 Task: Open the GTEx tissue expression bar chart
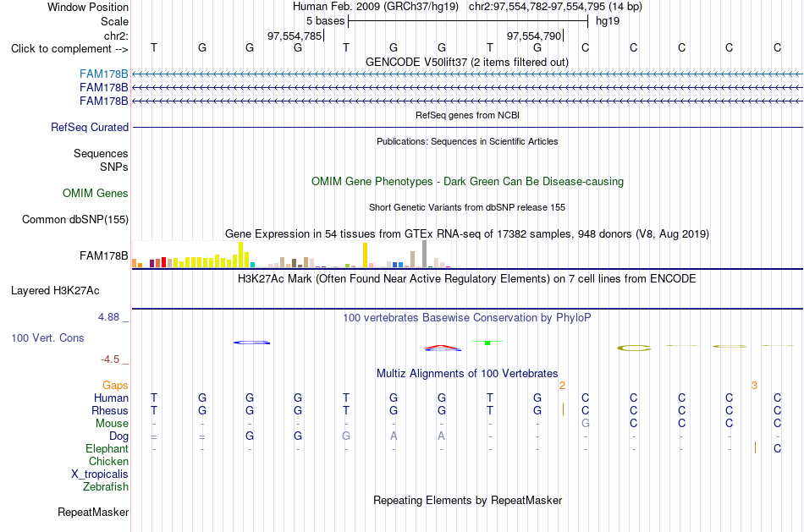tap(291, 255)
